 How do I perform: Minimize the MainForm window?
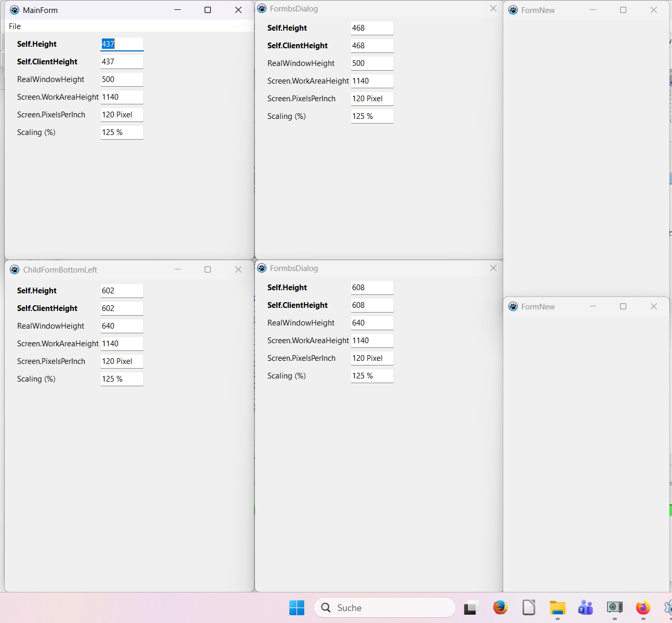(178, 10)
